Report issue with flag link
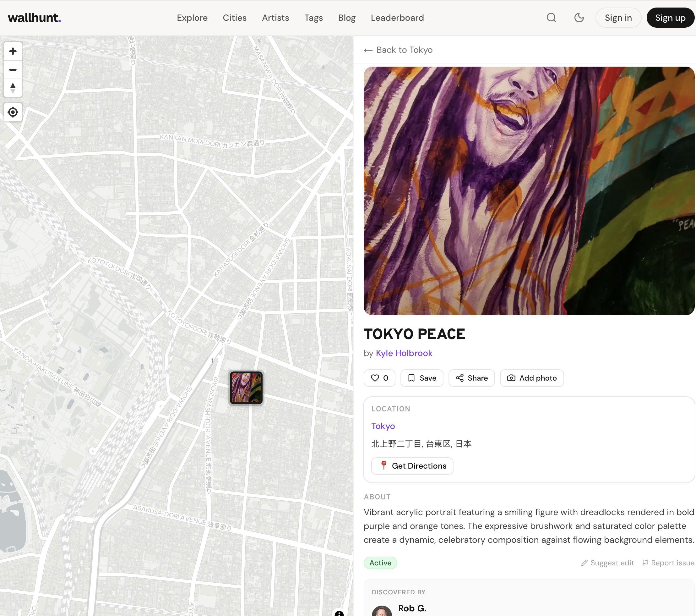 click(x=668, y=563)
